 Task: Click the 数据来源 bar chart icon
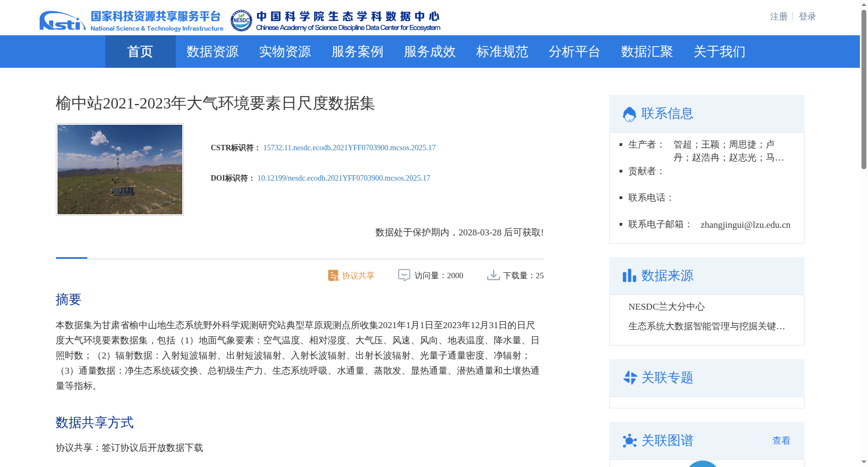click(x=629, y=276)
